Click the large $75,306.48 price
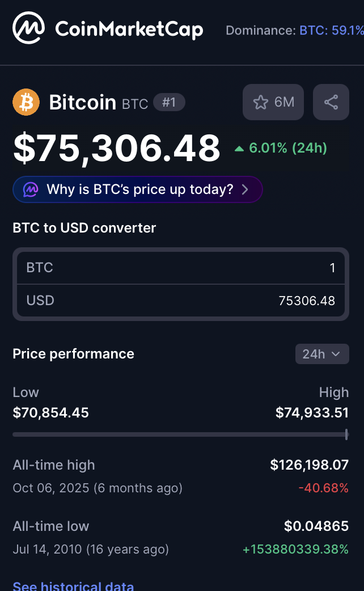The image size is (364, 591). pyautogui.click(x=117, y=148)
